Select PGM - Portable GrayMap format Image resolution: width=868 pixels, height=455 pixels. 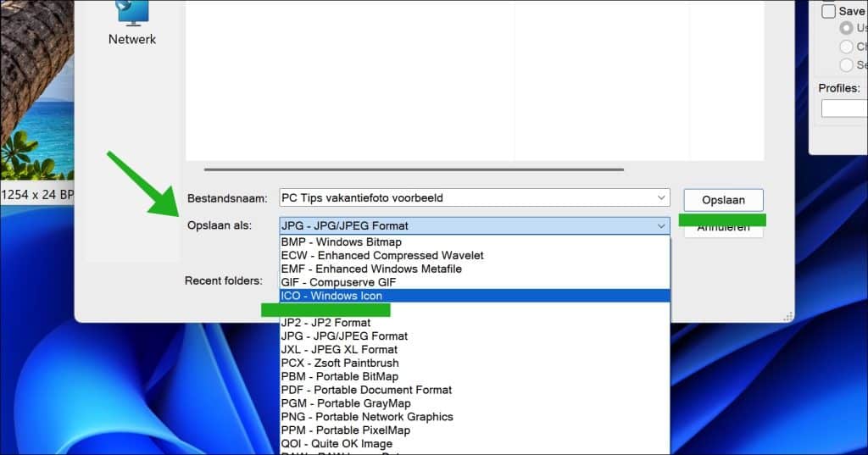point(475,403)
